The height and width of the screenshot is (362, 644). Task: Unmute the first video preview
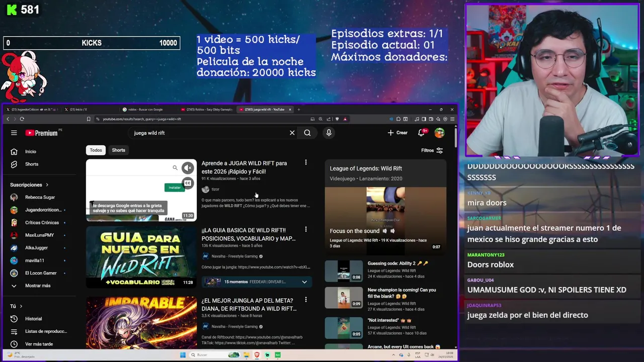[188, 168]
